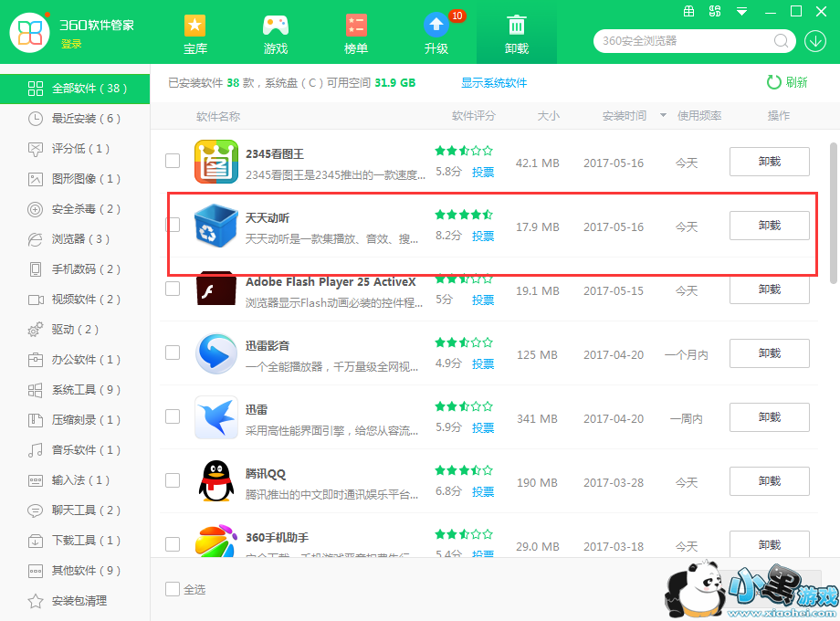
Task: Uninstall 腾讯QQ with 卸载 button
Action: (x=770, y=481)
